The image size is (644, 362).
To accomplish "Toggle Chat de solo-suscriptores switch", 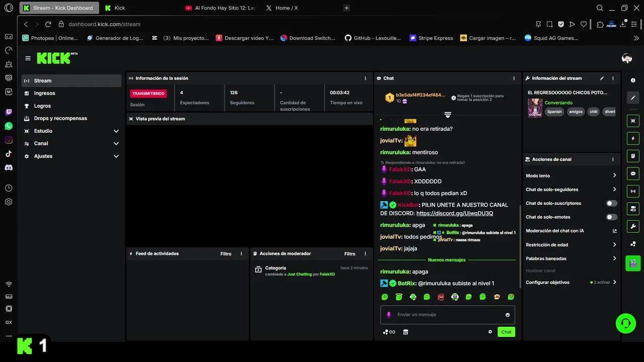I will pyautogui.click(x=611, y=204).
